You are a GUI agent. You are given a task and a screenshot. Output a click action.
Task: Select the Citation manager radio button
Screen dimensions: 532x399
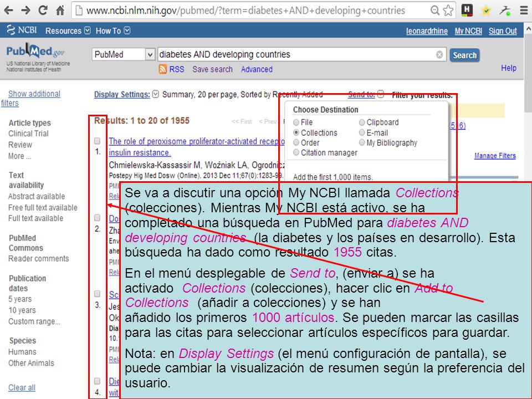(296, 153)
